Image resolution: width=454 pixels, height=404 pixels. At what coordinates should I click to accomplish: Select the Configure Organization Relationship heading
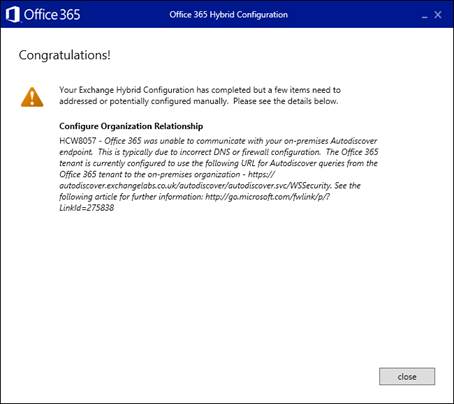pos(131,126)
